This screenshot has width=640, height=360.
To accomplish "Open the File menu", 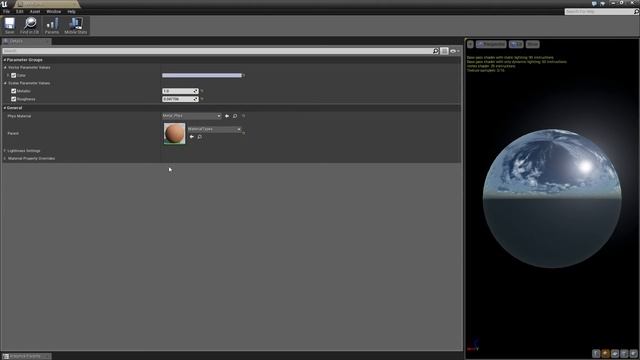I will click(x=7, y=11).
